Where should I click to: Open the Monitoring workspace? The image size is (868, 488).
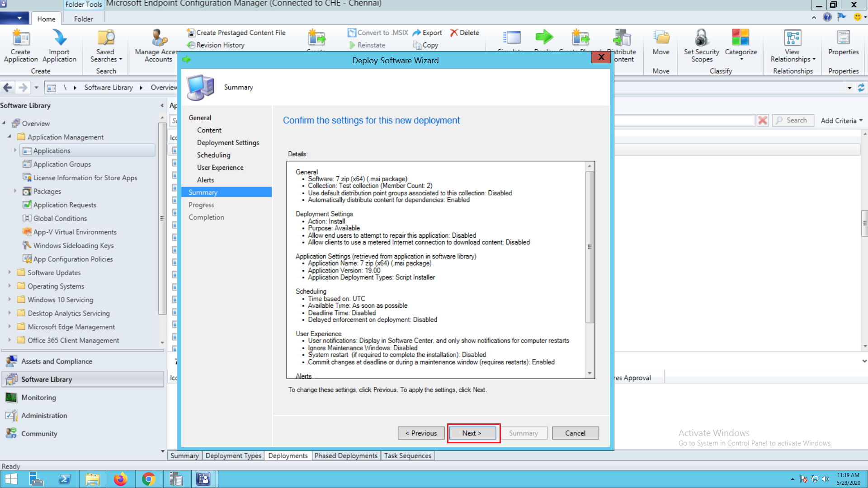click(39, 397)
